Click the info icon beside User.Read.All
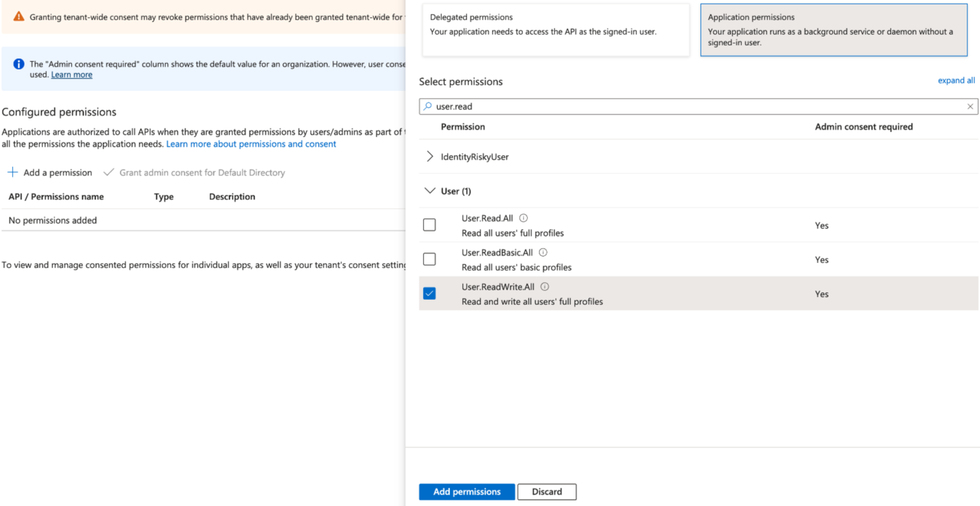Viewport: 980px width, 506px height. (524, 218)
